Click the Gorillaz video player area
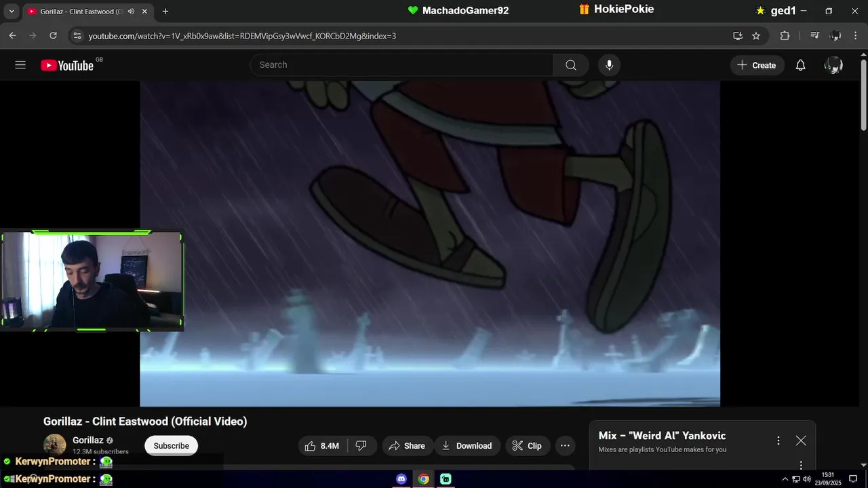The height and width of the screenshot is (488, 868). (430, 243)
